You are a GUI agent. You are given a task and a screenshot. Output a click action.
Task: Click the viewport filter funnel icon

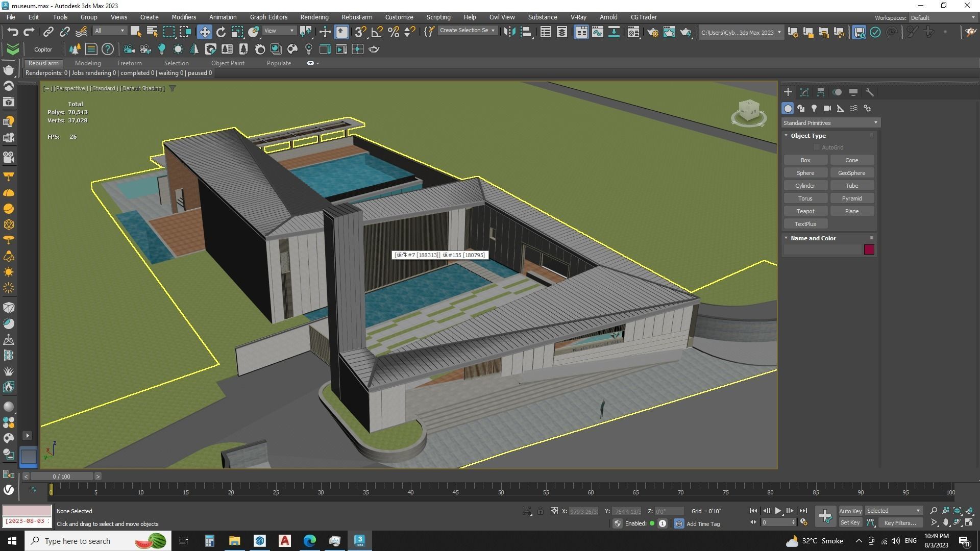[x=173, y=88]
